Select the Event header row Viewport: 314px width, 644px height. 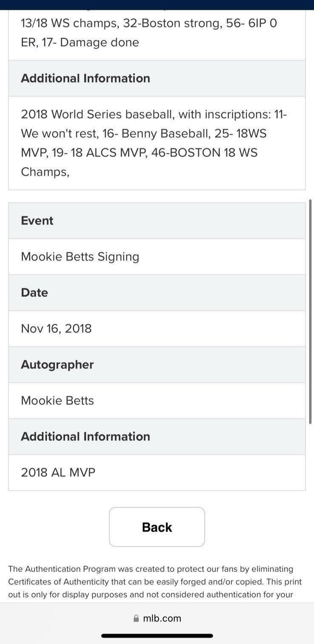point(157,221)
